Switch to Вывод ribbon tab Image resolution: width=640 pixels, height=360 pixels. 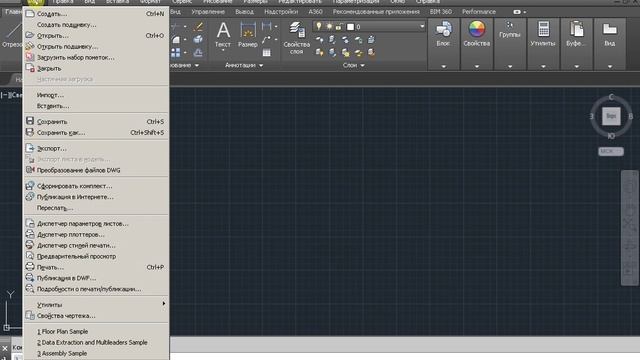point(244,12)
